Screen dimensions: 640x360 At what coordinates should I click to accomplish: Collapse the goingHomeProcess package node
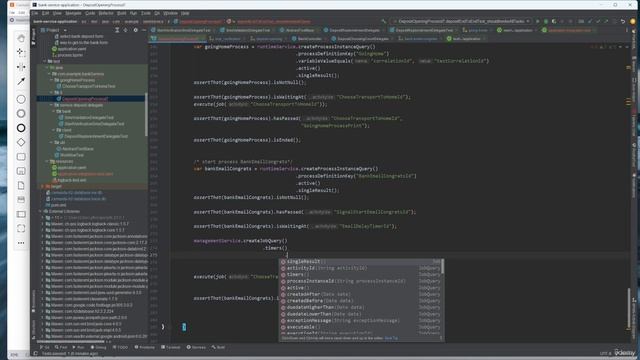[51, 80]
